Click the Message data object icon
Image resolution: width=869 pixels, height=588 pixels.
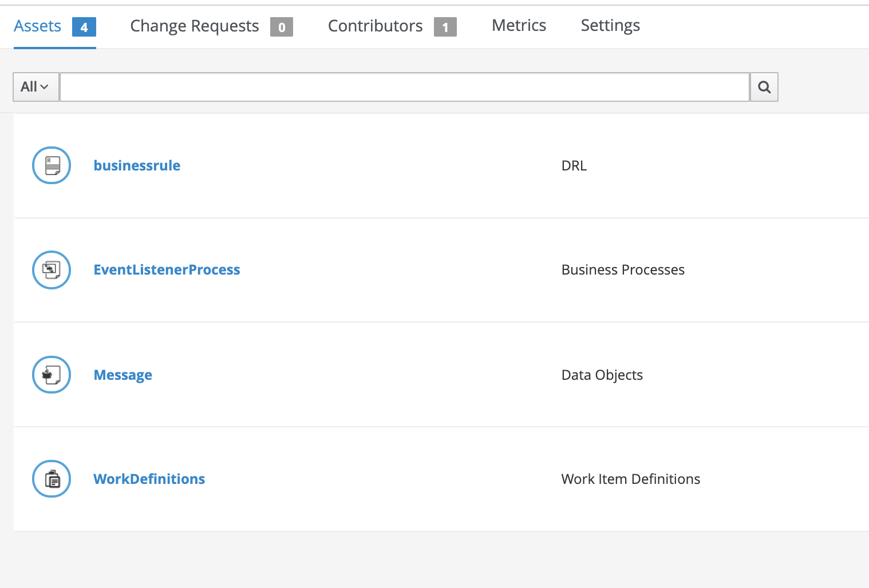point(52,375)
